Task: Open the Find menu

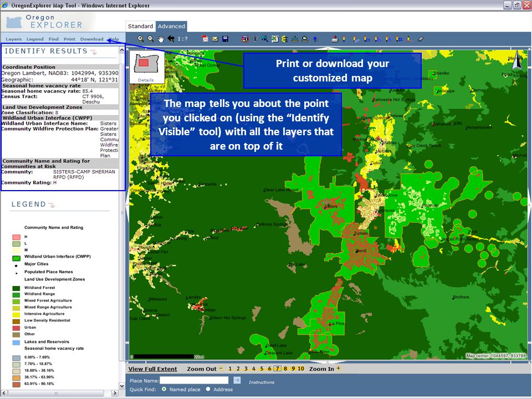Action: (x=53, y=39)
